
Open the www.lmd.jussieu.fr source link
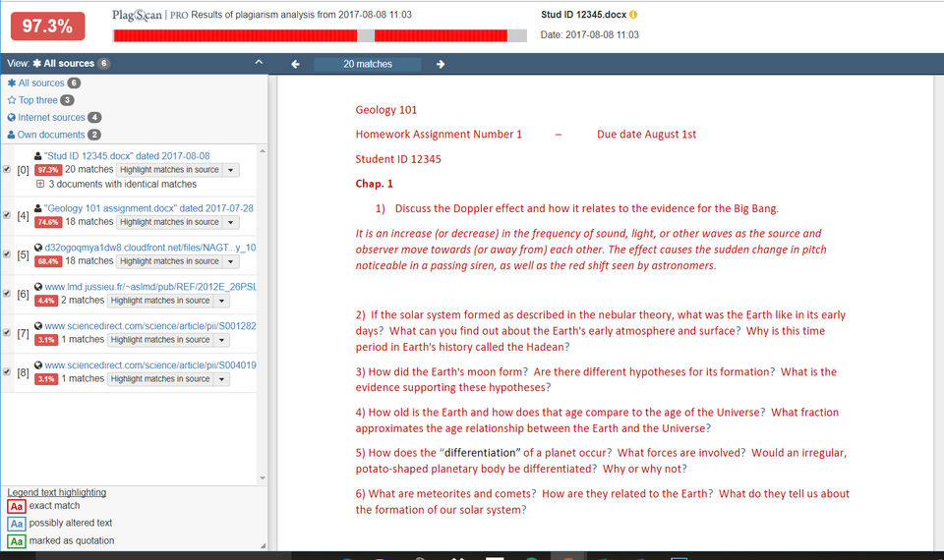click(x=149, y=286)
